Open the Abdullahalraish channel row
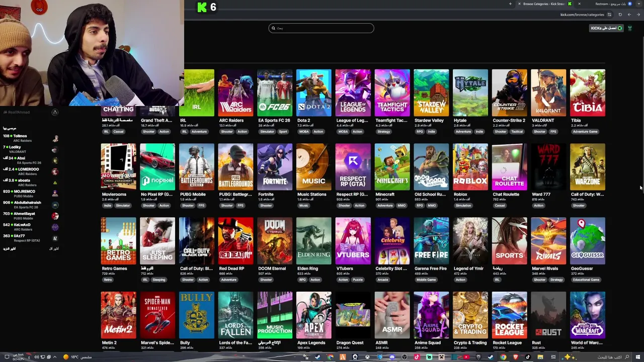 coord(30,205)
